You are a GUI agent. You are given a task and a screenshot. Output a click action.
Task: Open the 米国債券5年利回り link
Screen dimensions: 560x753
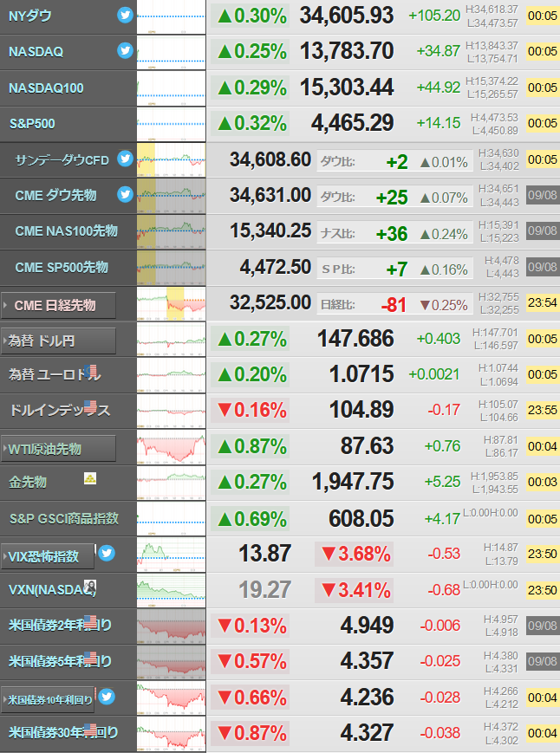coord(60,661)
